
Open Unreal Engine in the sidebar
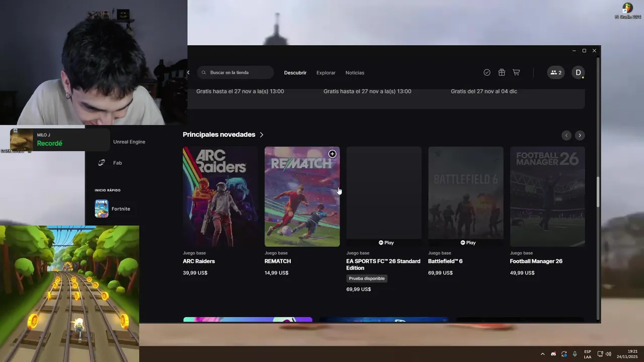pos(129,142)
